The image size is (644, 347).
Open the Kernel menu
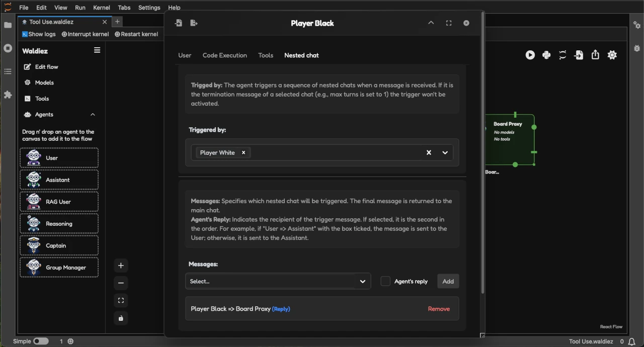coord(101,7)
